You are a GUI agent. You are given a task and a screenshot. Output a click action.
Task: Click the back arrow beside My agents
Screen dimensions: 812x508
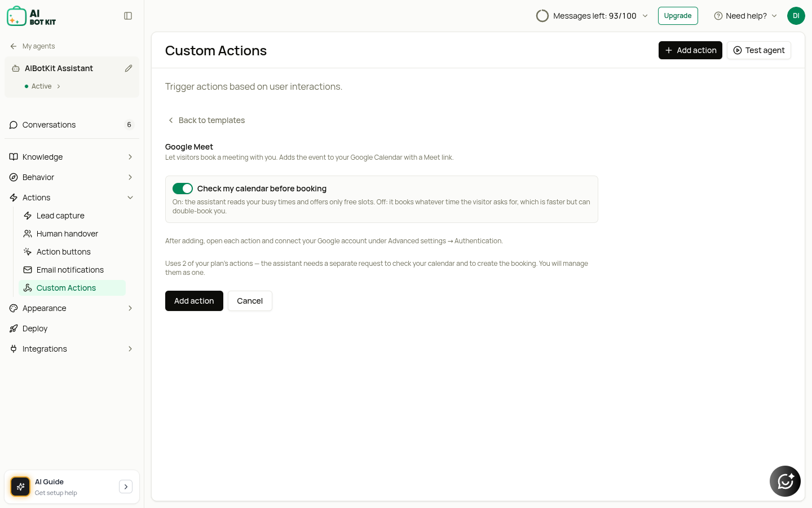14,46
